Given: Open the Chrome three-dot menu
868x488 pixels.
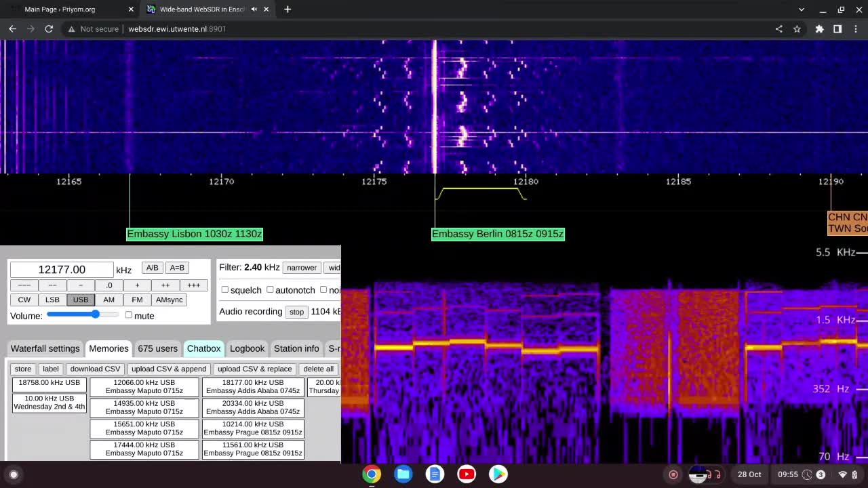Looking at the screenshot, I should point(855,28).
